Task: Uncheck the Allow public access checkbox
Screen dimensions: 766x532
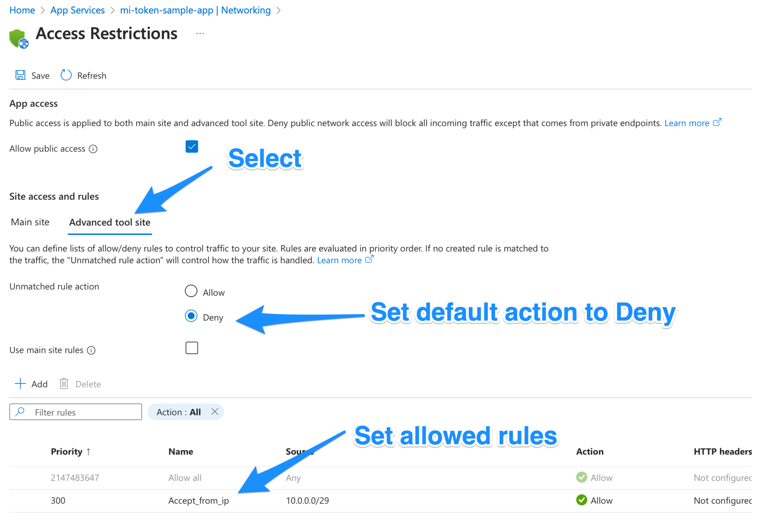Action: tap(192, 146)
